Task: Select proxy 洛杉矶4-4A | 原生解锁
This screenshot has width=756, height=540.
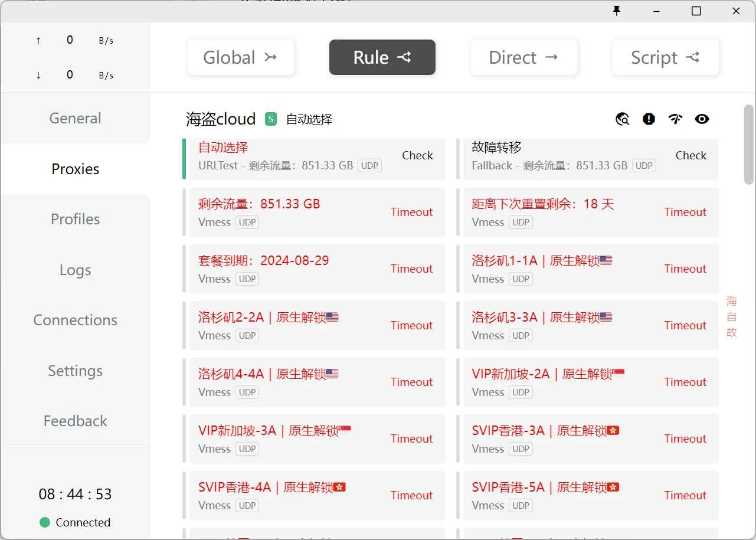Action: coord(314,382)
